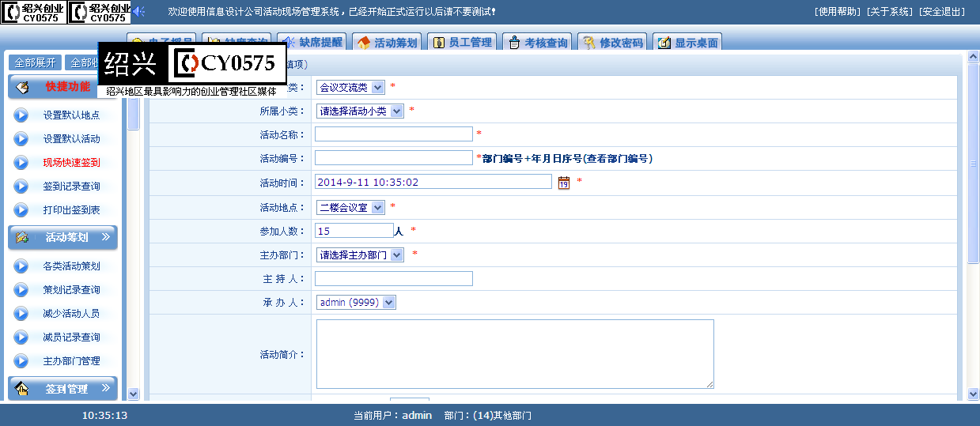Click the sidebar scrollbar down arrow

click(x=133, y=394)
